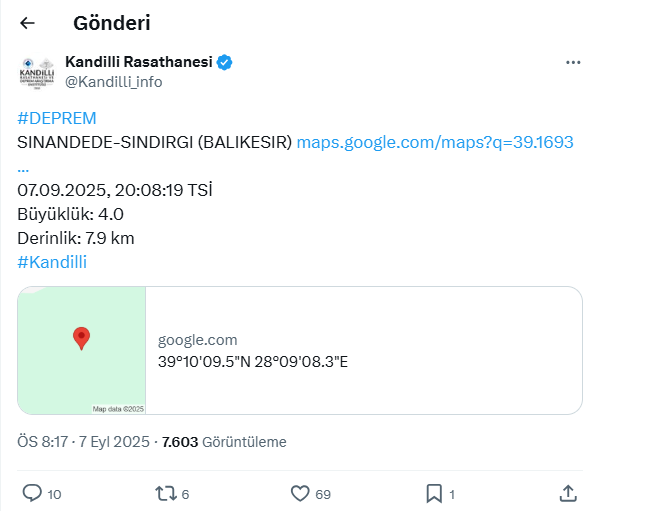The image size is (650, 511).
Task: Reply to the post via the comment icon
Action: click(32, 493)
